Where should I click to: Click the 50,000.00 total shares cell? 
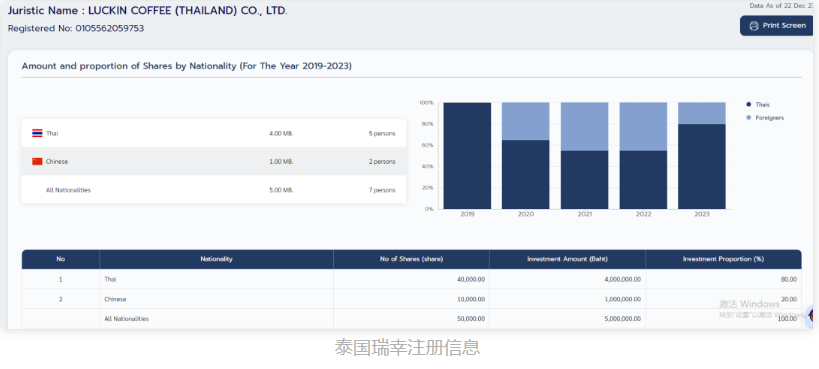click(x=412, y=319)
